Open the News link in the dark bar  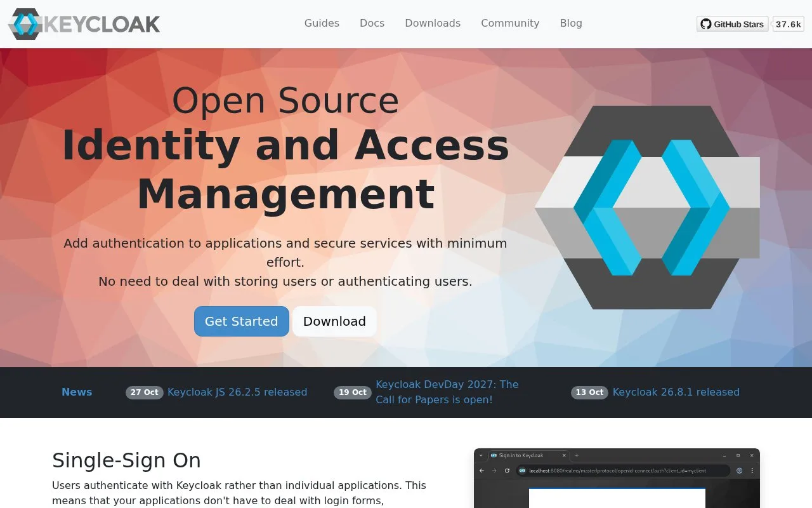[77, 392]
